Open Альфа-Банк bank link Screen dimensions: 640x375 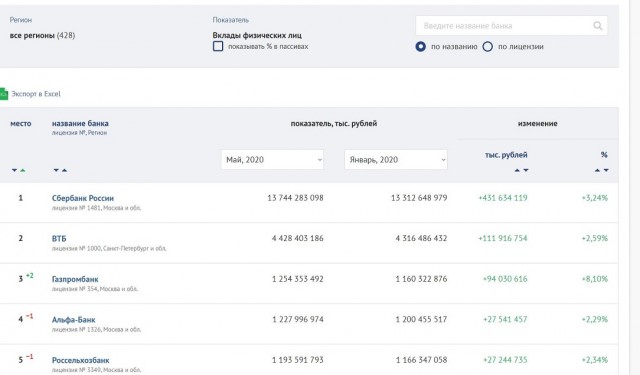click(x=73, y=320)
